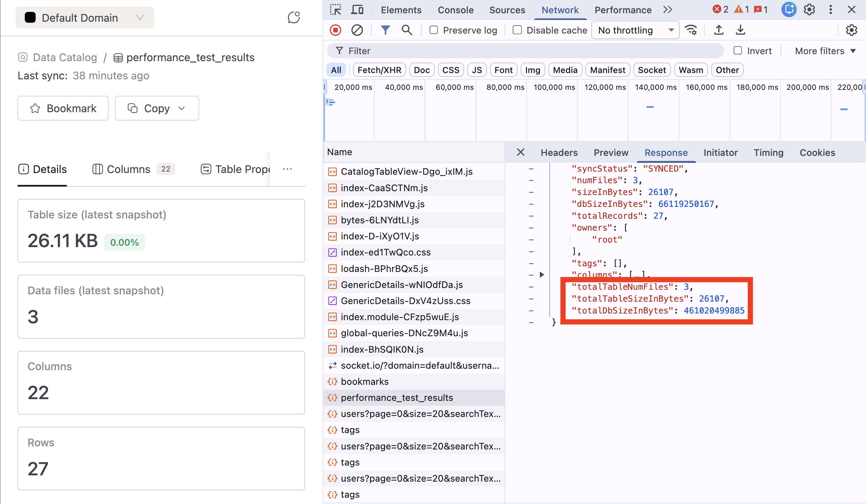Toggle the Invert filter checkbox
This screenshot has height=504, width=866.
coord(738,51)
